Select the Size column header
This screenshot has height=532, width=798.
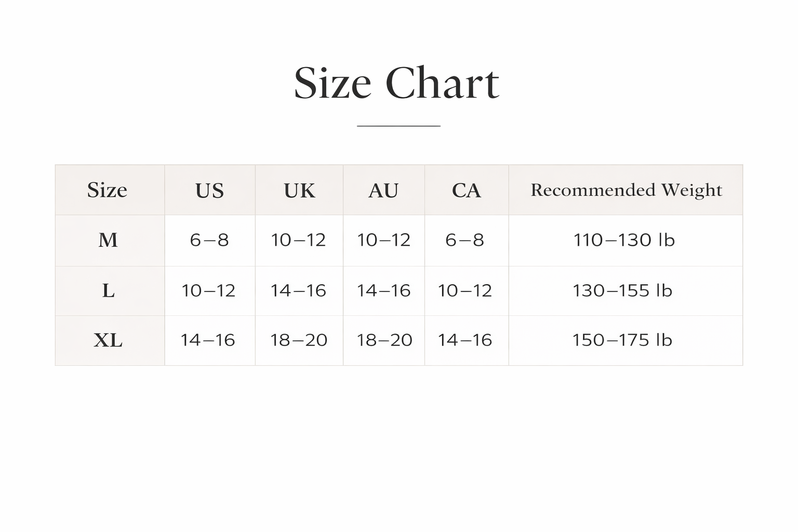[107, 190]
